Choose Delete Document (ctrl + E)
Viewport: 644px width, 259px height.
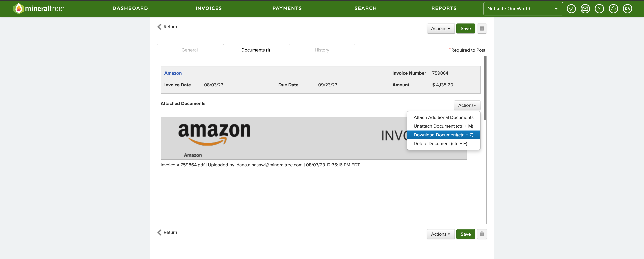[x=443, y=144]
